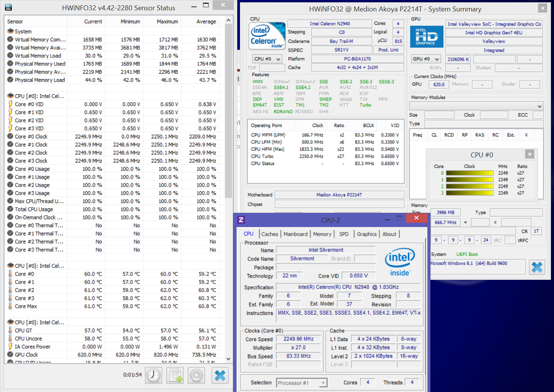Viewport: 554px width, 392px height.
Task: Click the Intel HD Graphics logo
Action: coord(427,37)
